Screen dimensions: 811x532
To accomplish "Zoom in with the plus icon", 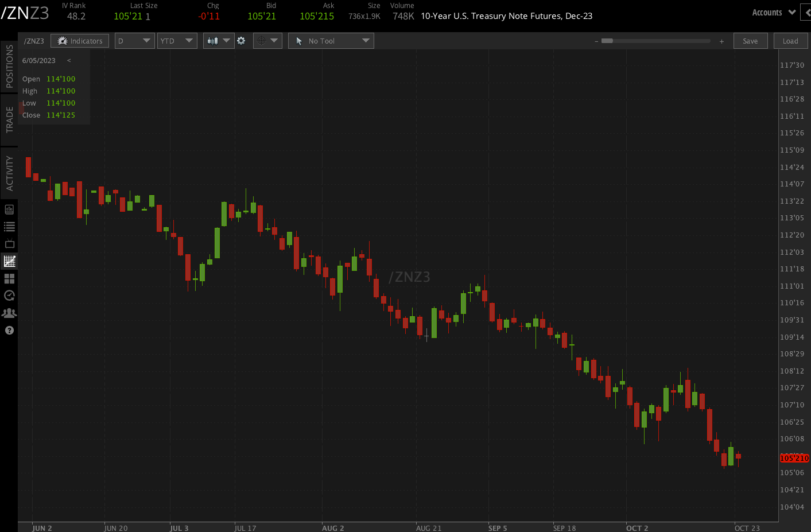I will click(x=721, y=41).
